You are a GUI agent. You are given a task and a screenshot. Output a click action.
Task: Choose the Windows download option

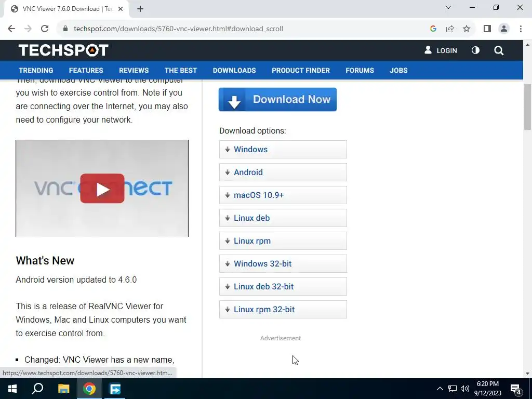coord(283,149)
